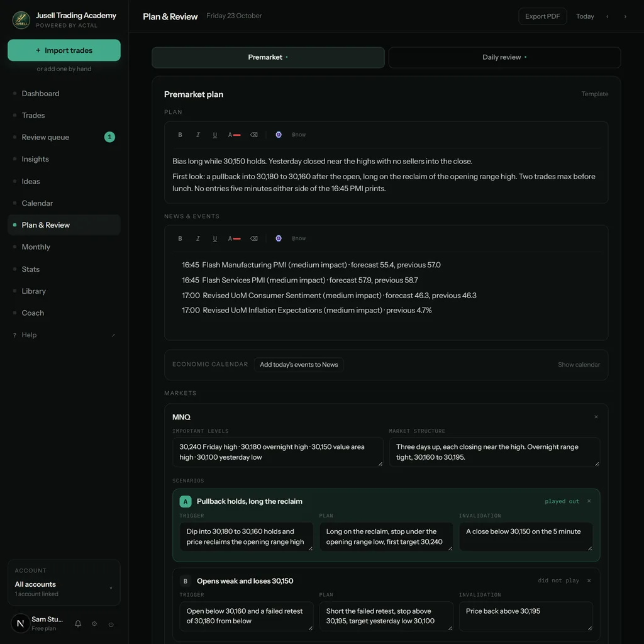Screen dimensions: 644x644
Task: Go to next day with right chevron
Action: click(x=625, y=16)
